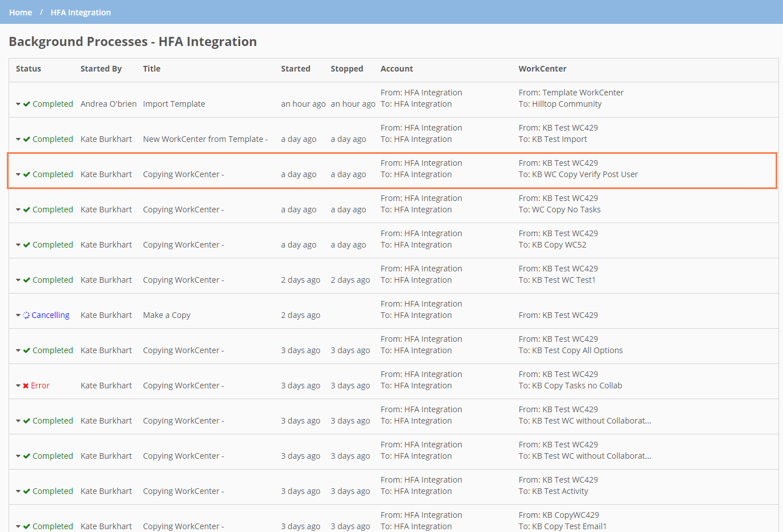Click 'To: KB Test Activity' text
Screen dimensions: 783x532
(x=554, y=491)
